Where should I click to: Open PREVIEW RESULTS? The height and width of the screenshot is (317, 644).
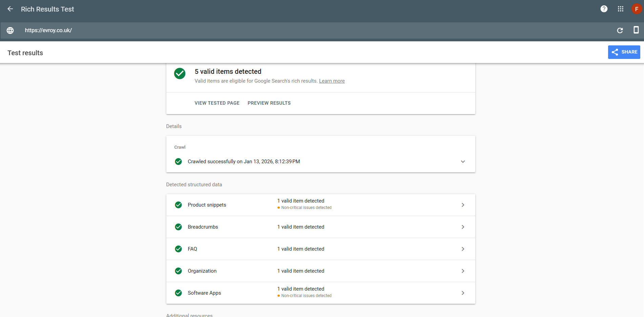pyautogui.click(x=269, y=103)
